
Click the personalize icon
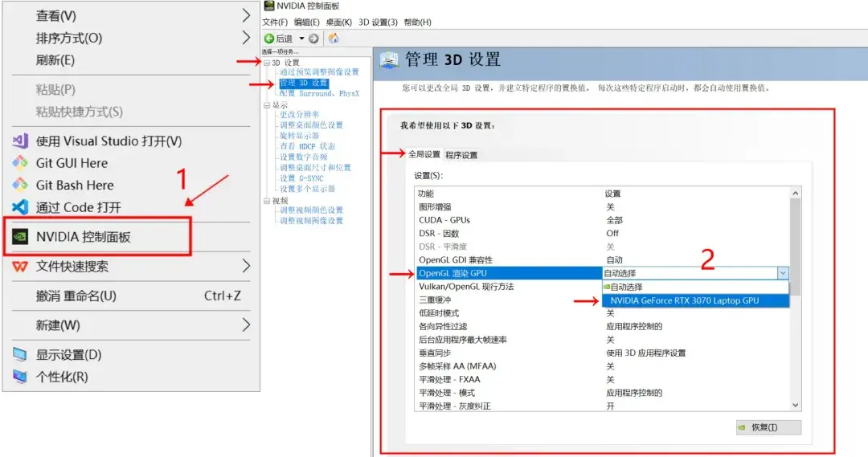(20, 377)
